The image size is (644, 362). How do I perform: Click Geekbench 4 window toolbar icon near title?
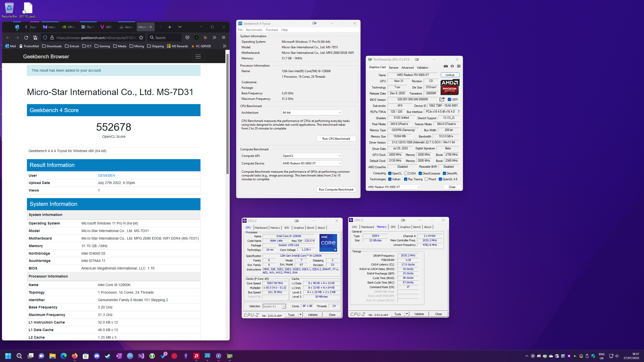[314, 23]
